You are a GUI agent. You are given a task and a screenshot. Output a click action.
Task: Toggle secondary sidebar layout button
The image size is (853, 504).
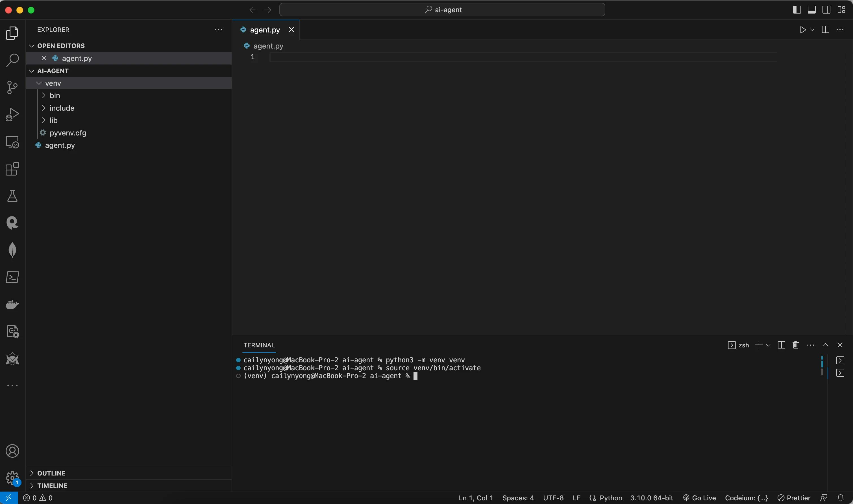coord(826,10)
